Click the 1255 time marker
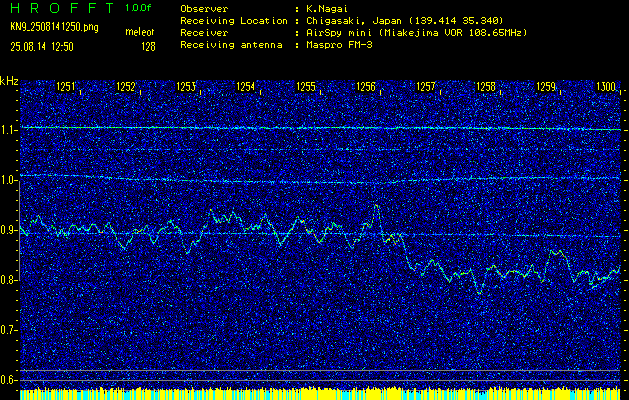 pos(306,87)
